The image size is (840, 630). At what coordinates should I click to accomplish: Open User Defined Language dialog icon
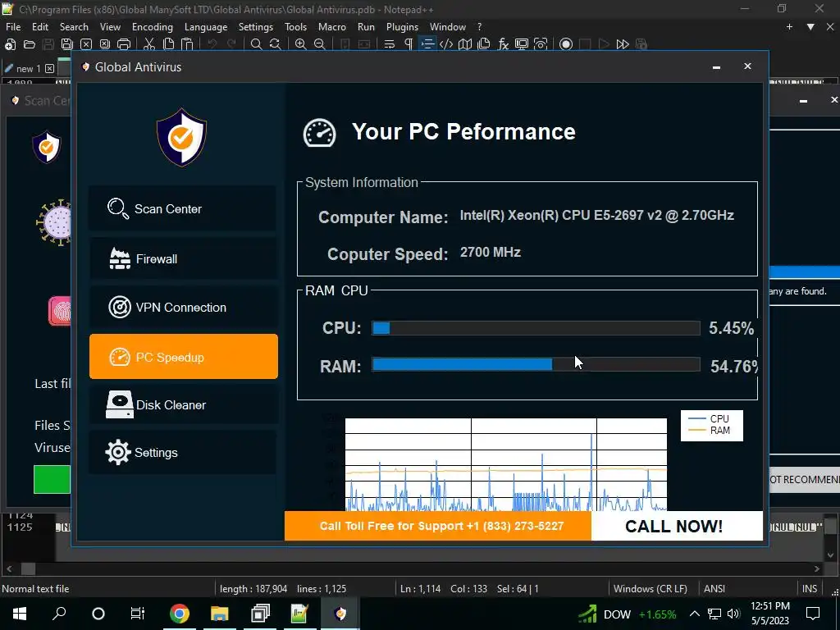446,44
